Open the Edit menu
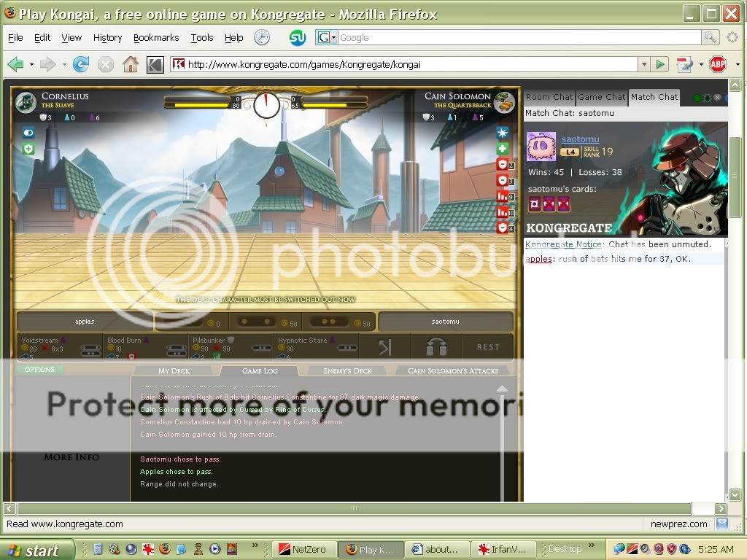 click(x=42, y=38)
